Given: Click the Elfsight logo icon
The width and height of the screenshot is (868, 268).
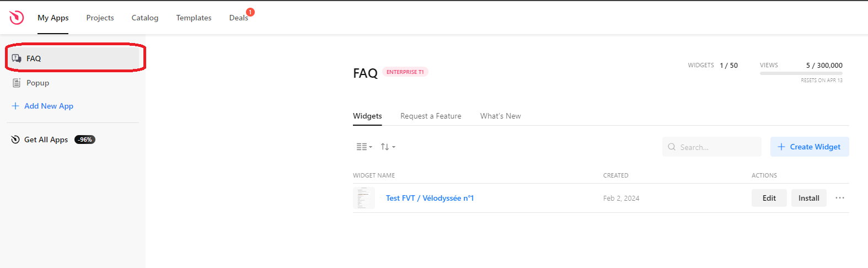Looking at the screenshot, I should (17, 18).
